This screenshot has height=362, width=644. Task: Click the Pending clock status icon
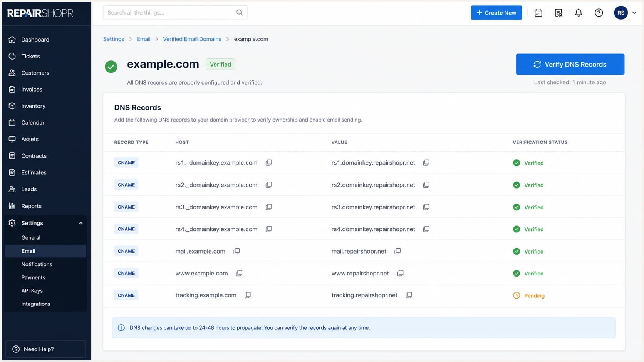pos(517,295)
